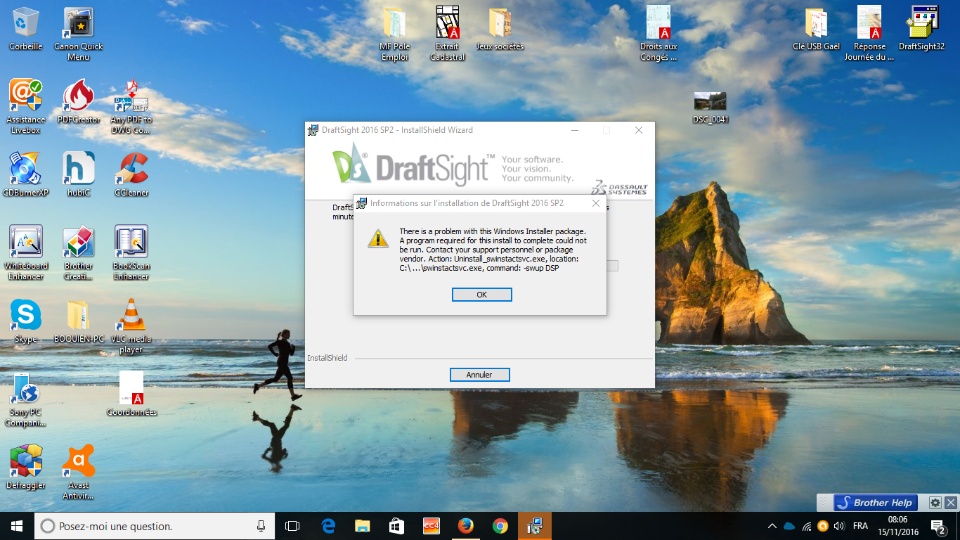This screenshot has width=960, height=540.
Task: Select the Brother Creative desktop icon
Action: coord(78,253)
